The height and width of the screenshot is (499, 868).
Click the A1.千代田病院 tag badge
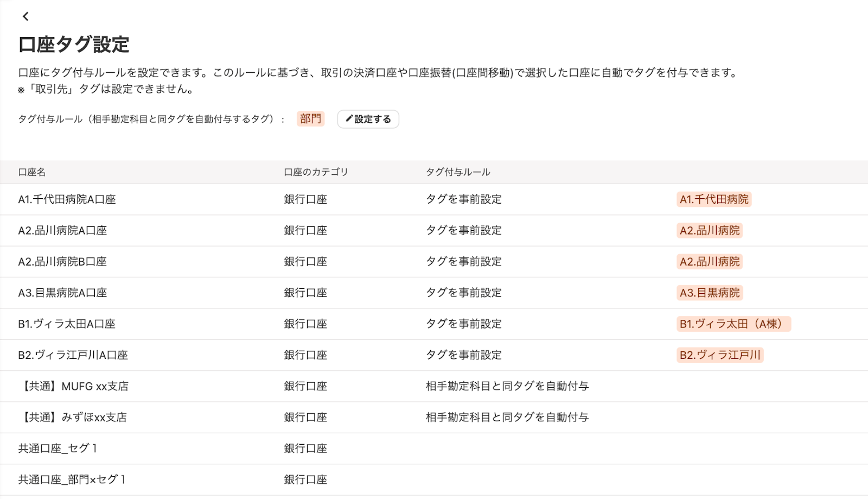coord(714,199)
